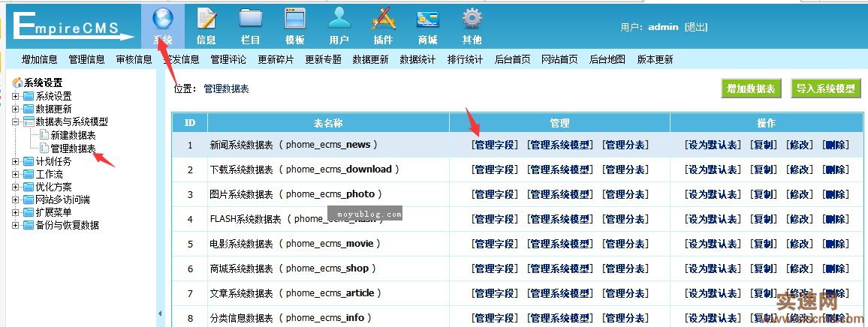
Task: Open 管理系统模型 for the download table
Action: tap(560, 169)
